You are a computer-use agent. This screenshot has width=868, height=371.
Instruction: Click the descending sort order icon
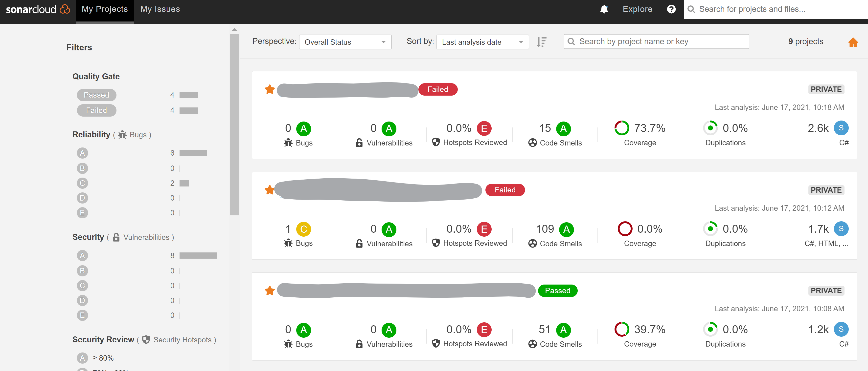[x=542, y=42]
